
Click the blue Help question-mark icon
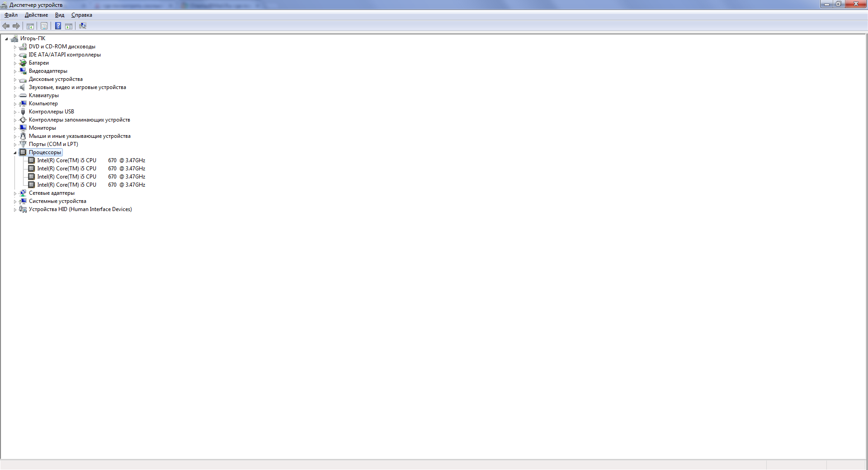pos(58,26)
